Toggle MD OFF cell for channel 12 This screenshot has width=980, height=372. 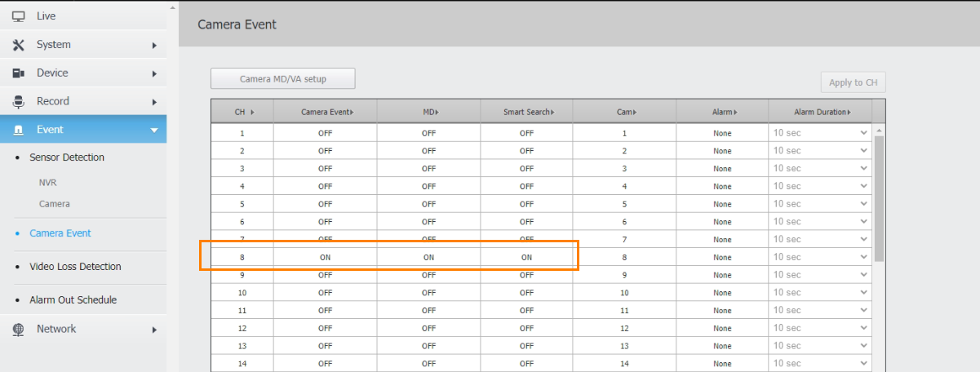pyautogui.click(x=428, y=328)
